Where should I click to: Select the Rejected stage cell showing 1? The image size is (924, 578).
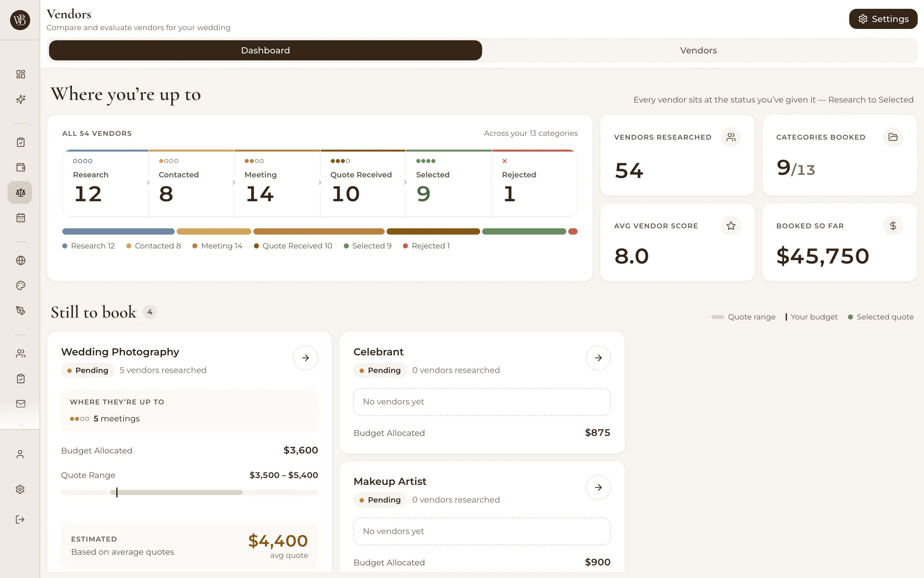(534, 183)
